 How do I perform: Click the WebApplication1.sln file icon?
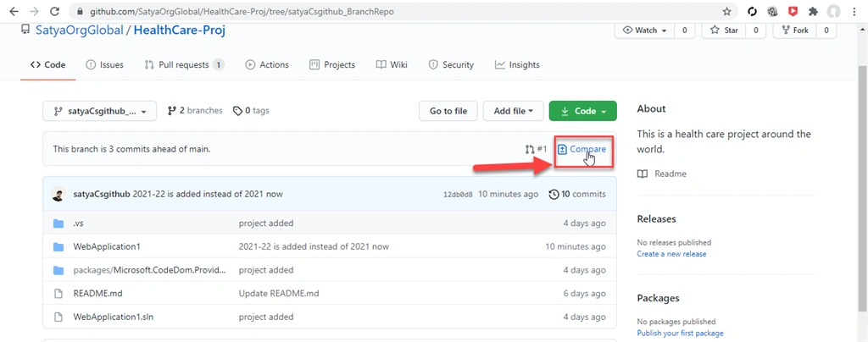click(x=58, y=317)
